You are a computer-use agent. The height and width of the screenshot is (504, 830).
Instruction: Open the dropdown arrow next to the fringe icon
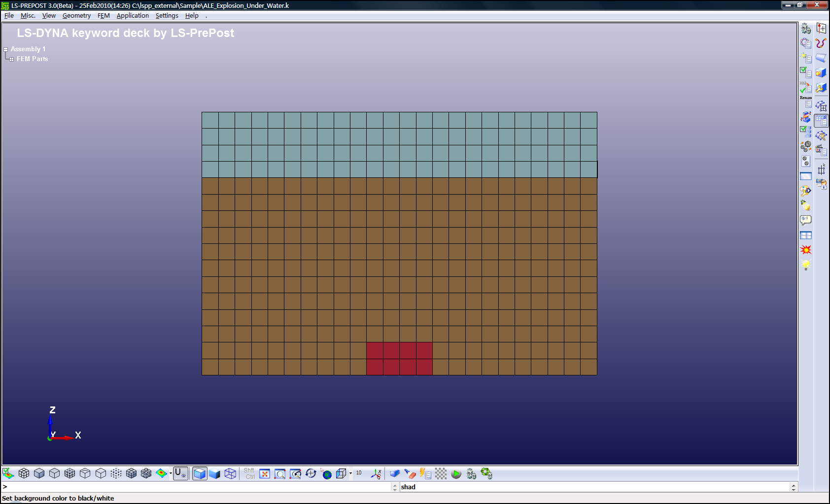171,473
